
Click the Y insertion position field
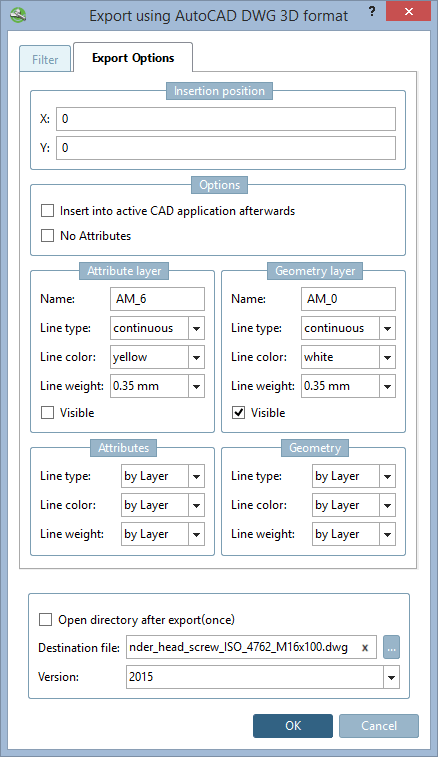[x=226, y=148]
